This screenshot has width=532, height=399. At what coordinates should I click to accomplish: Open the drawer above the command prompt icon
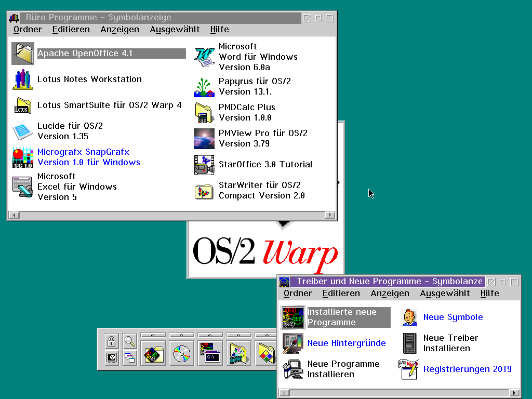(x=210, y=335)
